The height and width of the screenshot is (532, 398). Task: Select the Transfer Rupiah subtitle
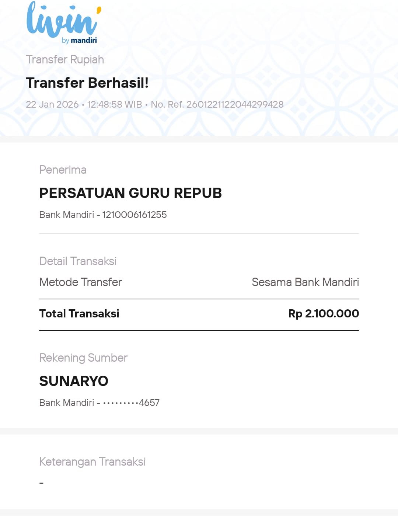(x=65, y=59)
